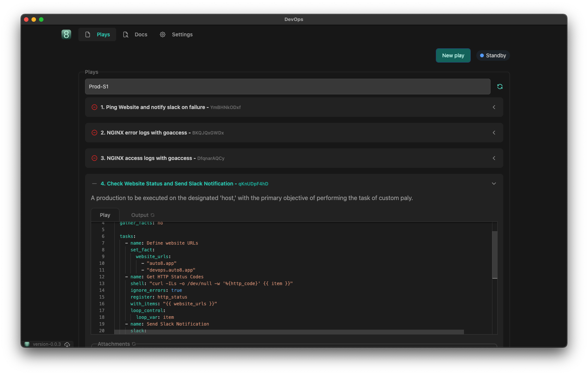The width and height of the screenshot is (588, 375).
Task: Click code line 'ignore_errors: true'
Action: coord(156,290)
